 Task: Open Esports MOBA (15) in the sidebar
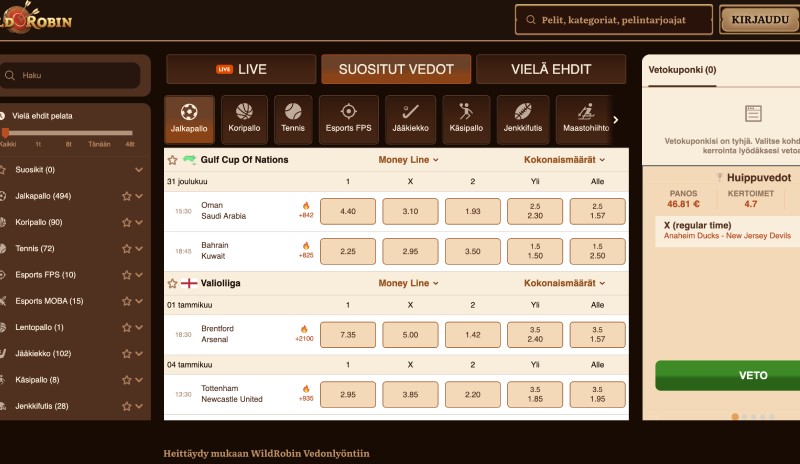coord(49,301)
